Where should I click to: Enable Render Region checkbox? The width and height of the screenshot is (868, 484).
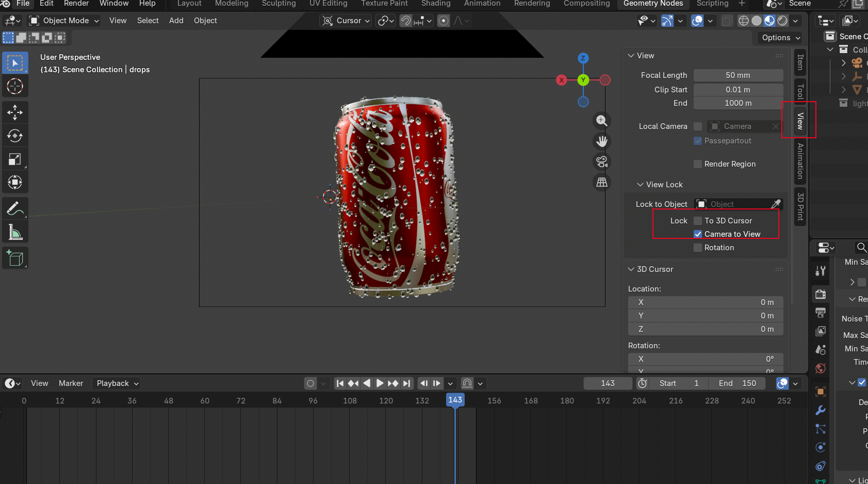[x=698, y=164]
